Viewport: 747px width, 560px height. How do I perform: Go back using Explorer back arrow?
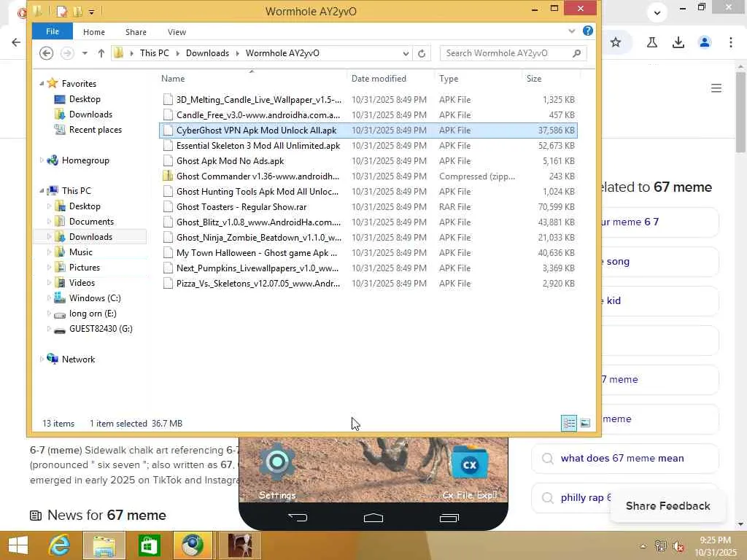[46, 53]
